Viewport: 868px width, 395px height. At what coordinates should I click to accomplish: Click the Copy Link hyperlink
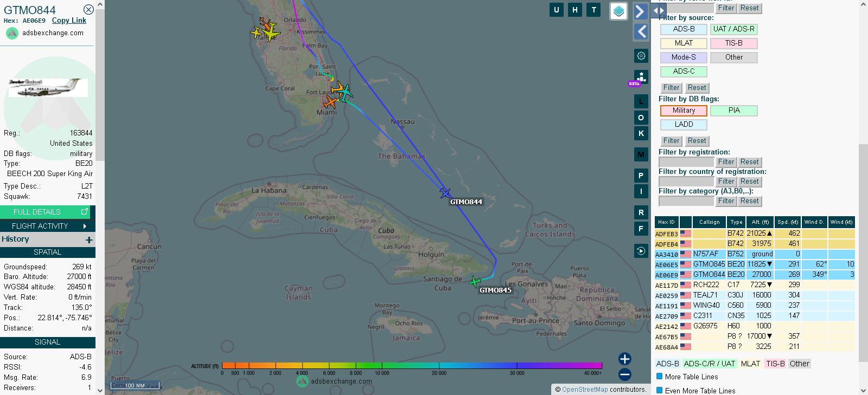coord(69,21)
